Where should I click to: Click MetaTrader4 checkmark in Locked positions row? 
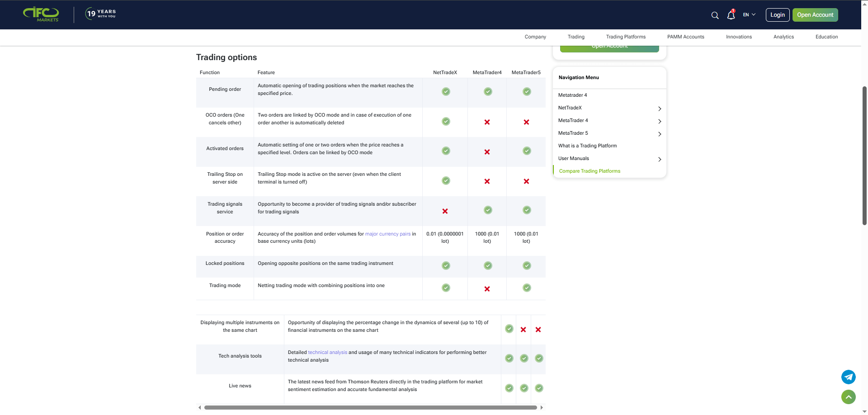coord(488,266)
